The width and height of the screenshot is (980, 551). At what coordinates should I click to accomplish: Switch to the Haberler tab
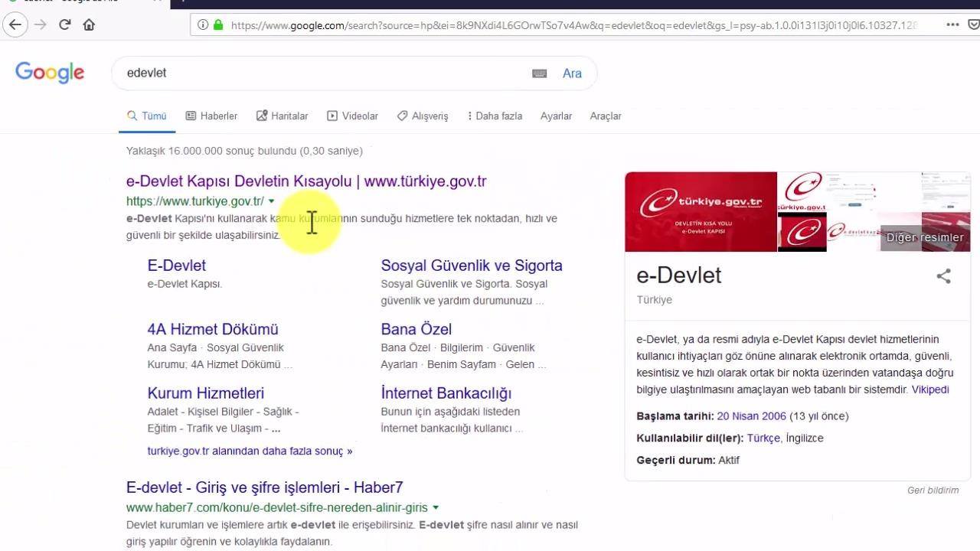211,116
